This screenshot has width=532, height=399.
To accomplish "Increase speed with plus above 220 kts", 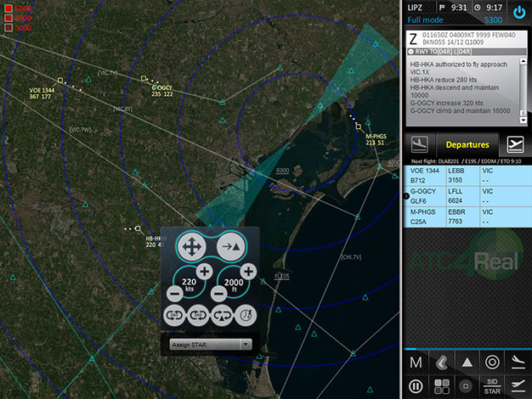I will pyautogui.click(x=204, y=272).
